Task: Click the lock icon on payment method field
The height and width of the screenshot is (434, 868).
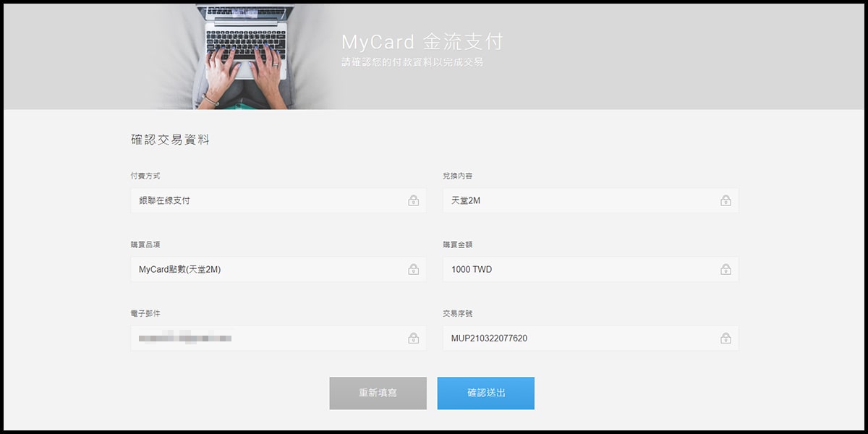Action: click(414, 200)
